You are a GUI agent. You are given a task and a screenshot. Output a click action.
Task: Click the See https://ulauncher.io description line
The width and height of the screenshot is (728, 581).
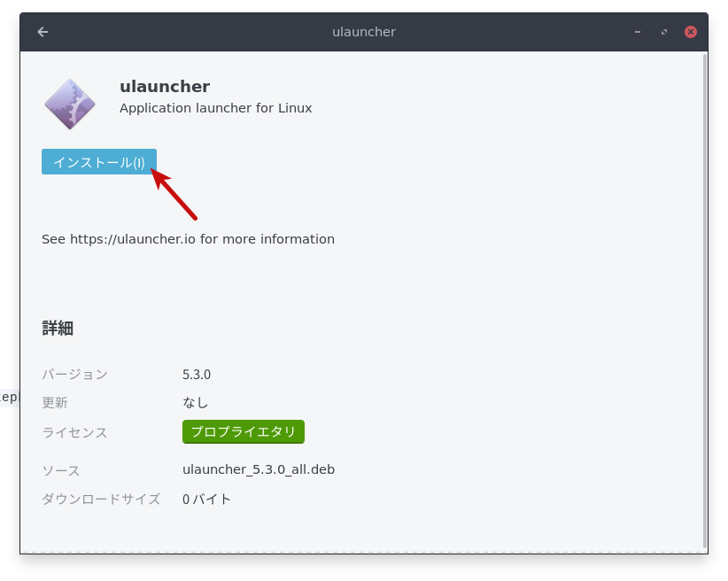click(x=187, y=238)
